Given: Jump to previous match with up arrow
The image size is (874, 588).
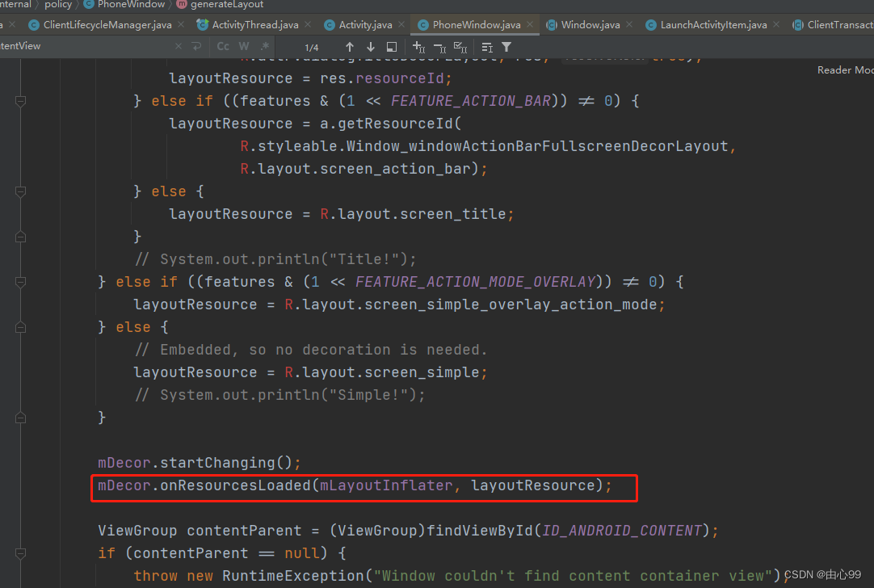Looking at the screenshot, I should pos(350,46).
